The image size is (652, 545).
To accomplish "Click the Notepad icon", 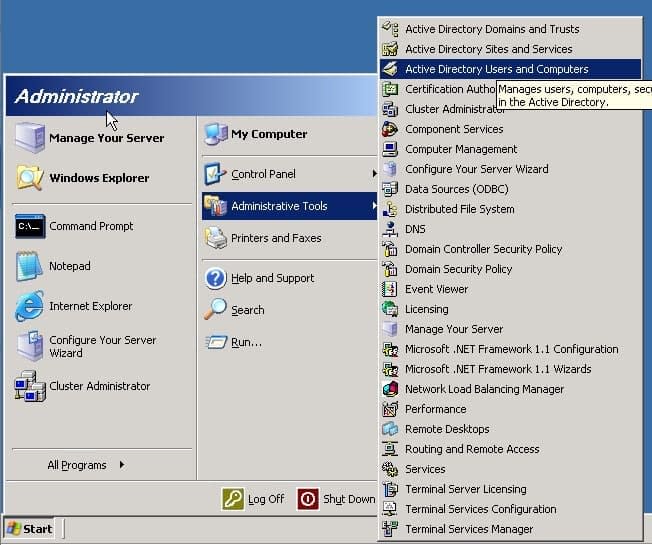I will tap(30, 266).
